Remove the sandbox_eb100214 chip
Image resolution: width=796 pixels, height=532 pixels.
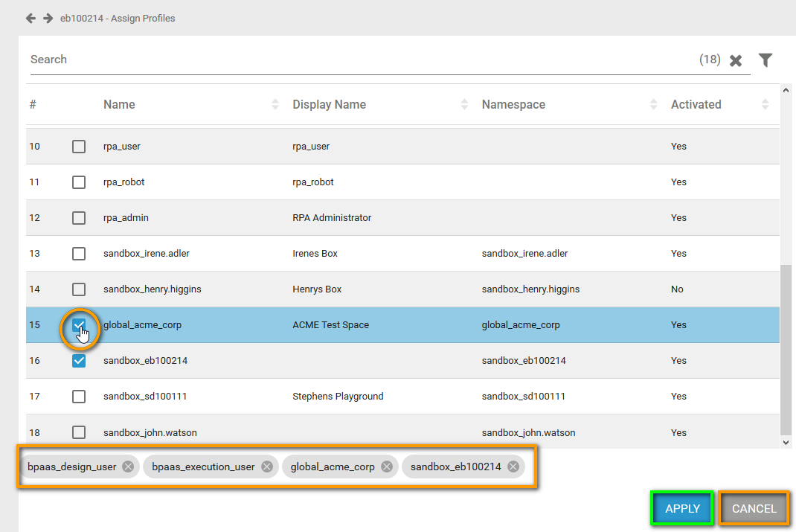513,467
